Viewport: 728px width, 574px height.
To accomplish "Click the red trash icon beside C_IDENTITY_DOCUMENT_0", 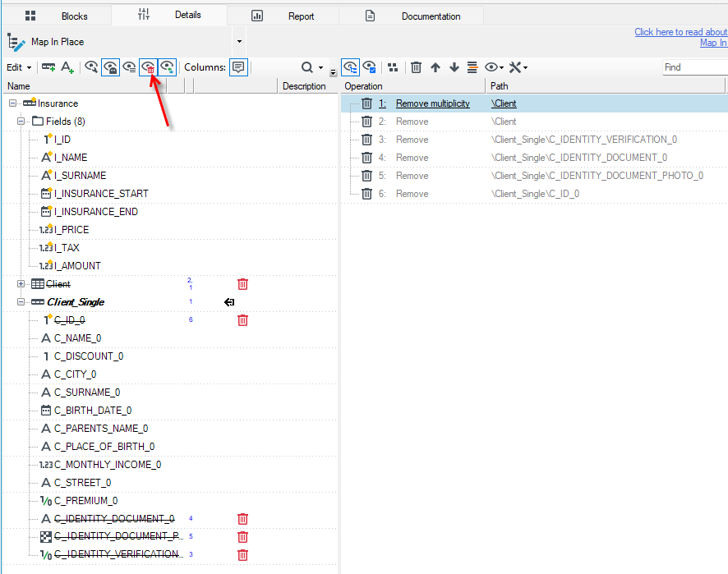I will coord(243,519).
